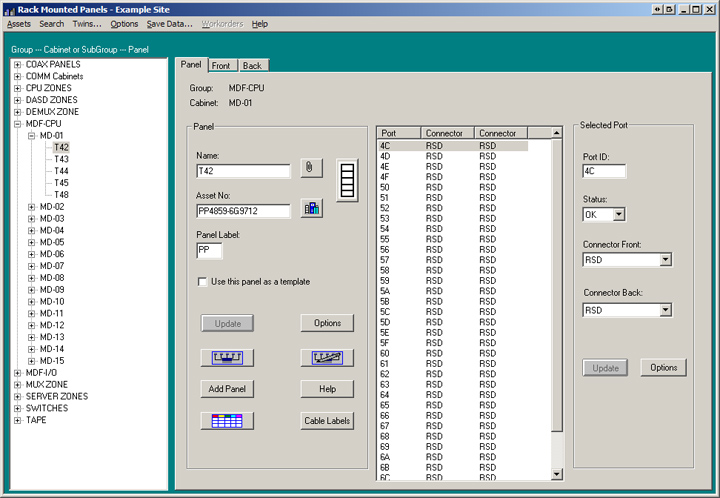Viewport: 720px width, 498px height.
Task: Expand the COAX PANELS tree node
Action: [17, 64]
